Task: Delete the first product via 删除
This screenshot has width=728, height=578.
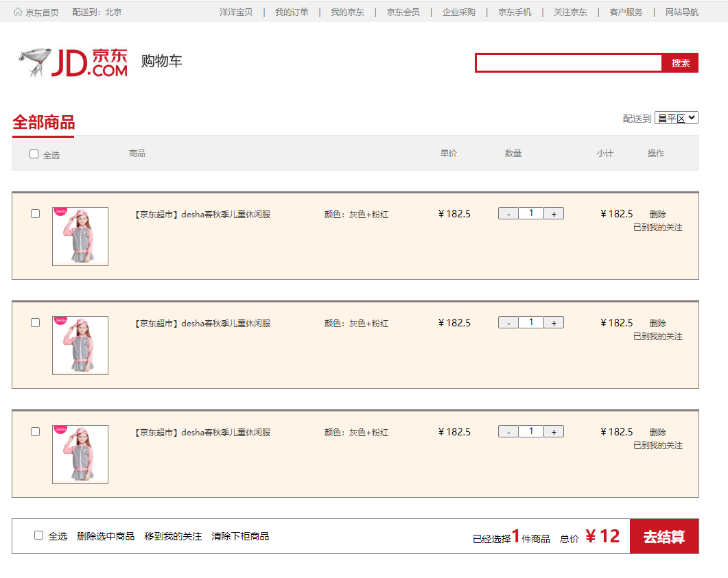Action: click(x=657, y=214)
